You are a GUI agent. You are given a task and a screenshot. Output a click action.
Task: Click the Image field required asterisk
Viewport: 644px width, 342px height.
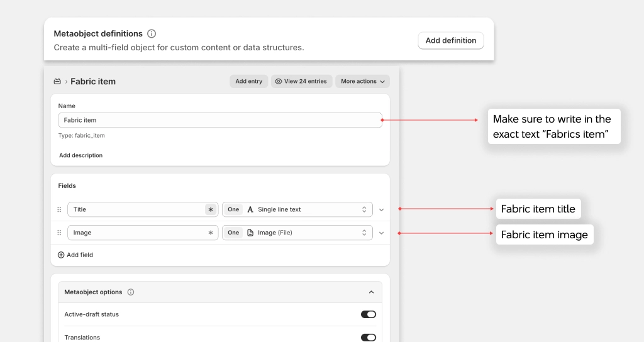pos(211,233)
